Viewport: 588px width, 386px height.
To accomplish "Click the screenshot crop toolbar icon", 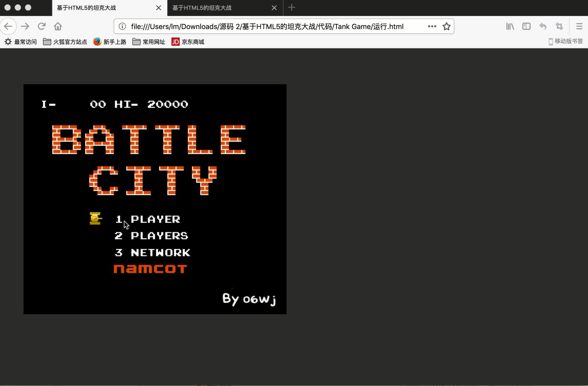I will pos(559,26).
